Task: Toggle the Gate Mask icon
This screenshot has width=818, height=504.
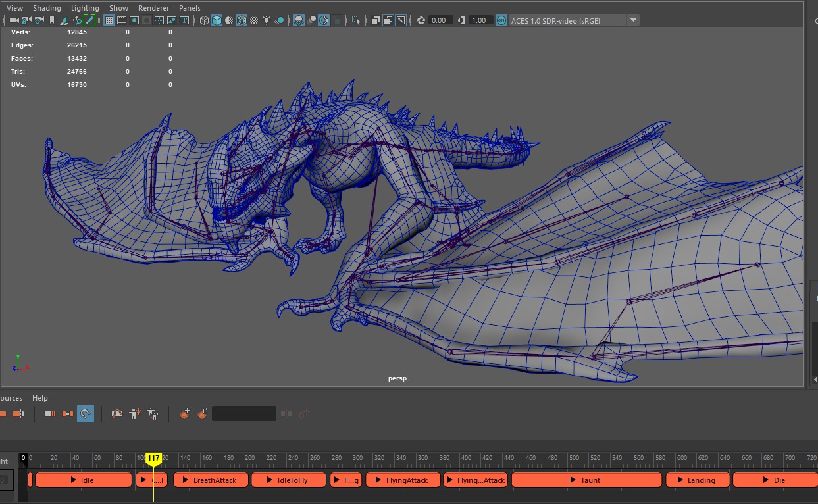Action: coord(147,20)
